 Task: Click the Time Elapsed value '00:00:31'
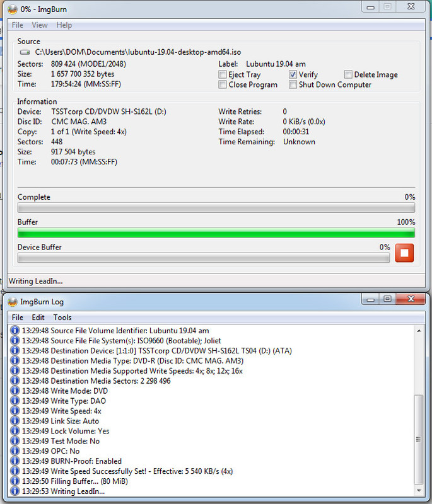(296, 132)
